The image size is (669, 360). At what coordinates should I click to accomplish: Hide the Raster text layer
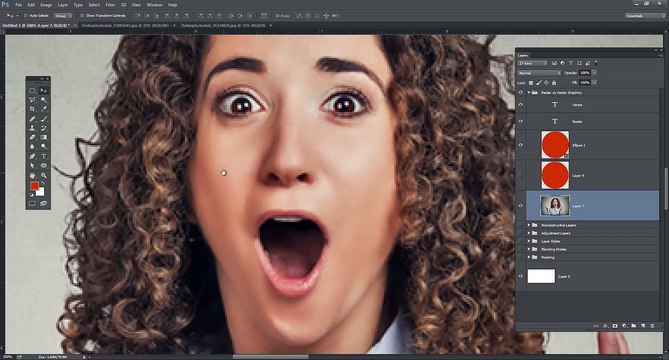pyautogui.click(x=521, y=121)
